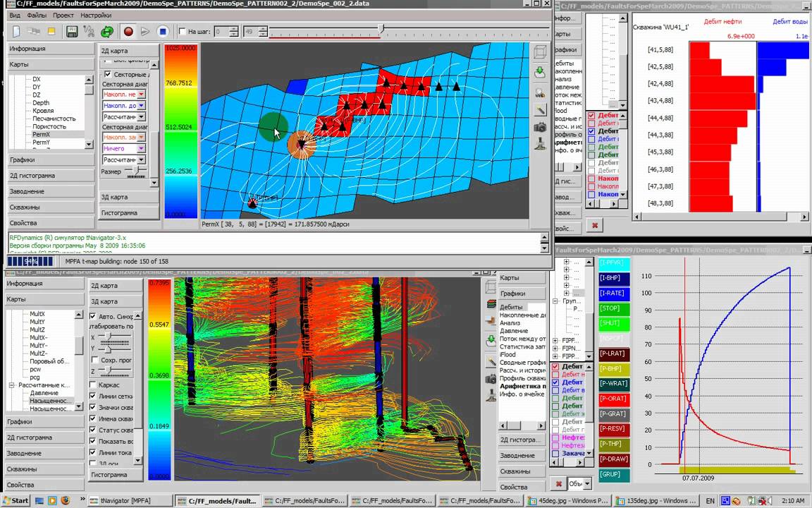812x508 pixels.
Task: Take a snapshot with the top window camera icon
Action: pyautogui.click(x=540, y=126)
